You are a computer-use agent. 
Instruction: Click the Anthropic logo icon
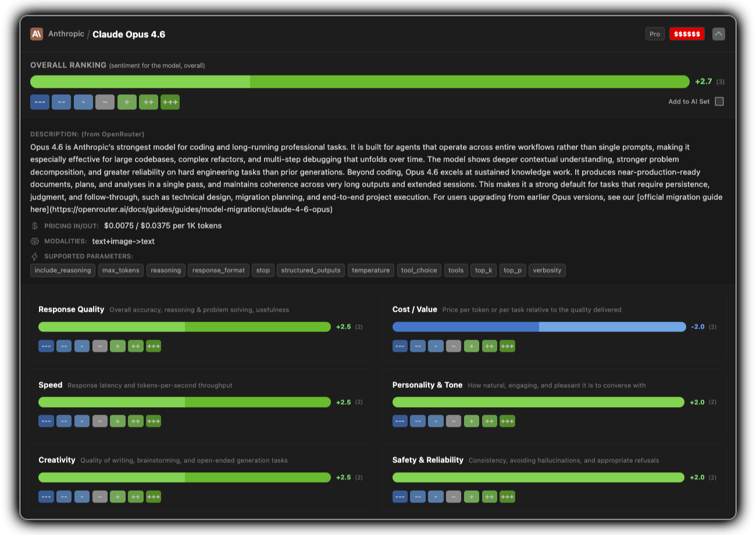point(37,34)
